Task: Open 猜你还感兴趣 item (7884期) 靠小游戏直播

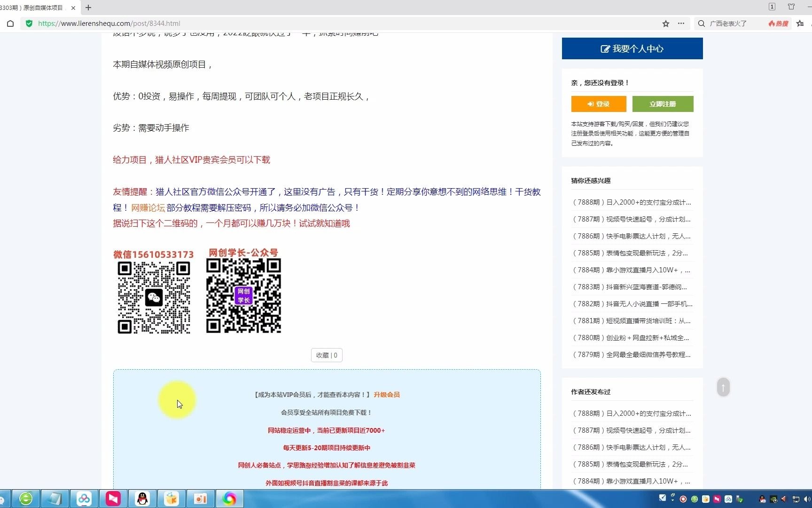Action: [x=632, y=270]
